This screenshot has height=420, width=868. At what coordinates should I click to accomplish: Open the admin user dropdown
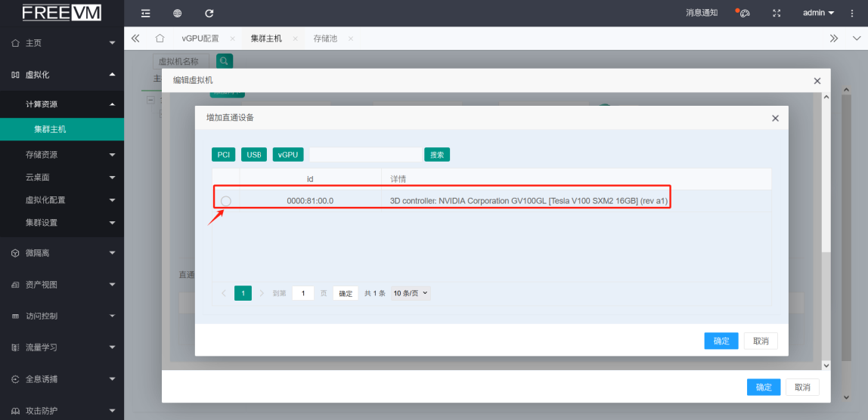point(818,13)
